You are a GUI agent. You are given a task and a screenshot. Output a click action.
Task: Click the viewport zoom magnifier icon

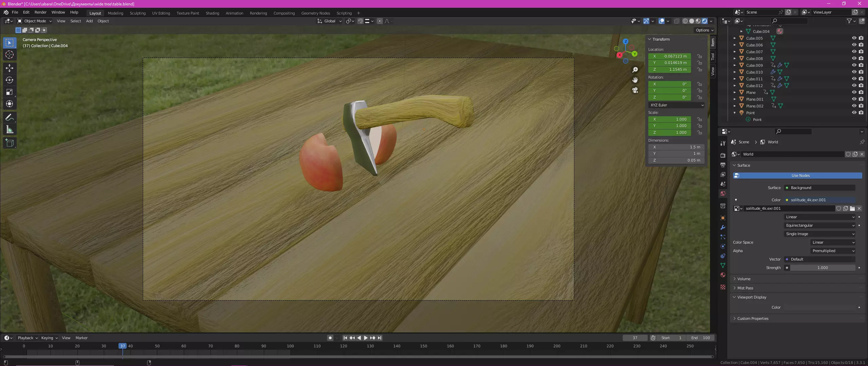635,70
